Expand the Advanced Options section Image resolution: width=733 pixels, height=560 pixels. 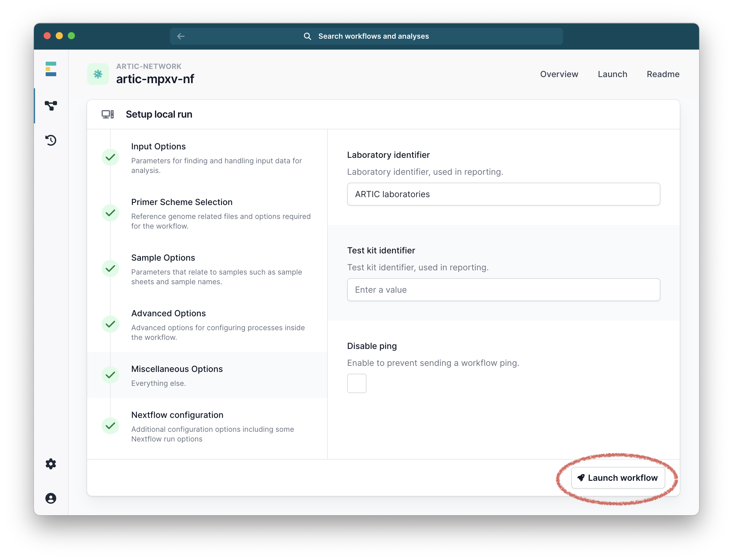click(x=168, y=314)
